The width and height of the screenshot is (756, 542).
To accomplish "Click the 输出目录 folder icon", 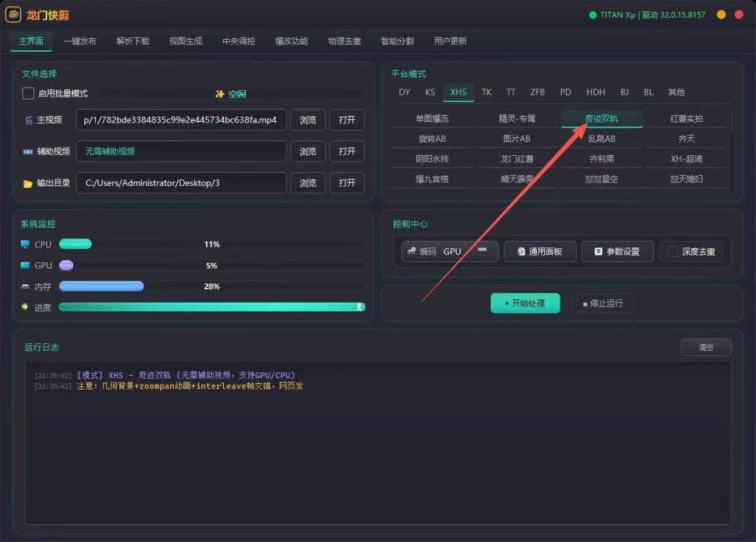I will (27, 183).
